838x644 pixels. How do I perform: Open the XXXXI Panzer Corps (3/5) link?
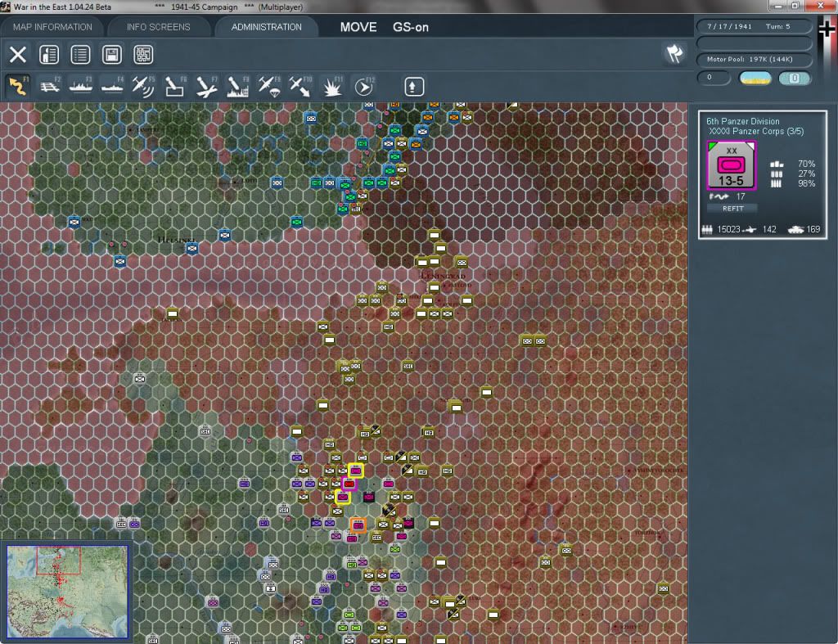756,132
